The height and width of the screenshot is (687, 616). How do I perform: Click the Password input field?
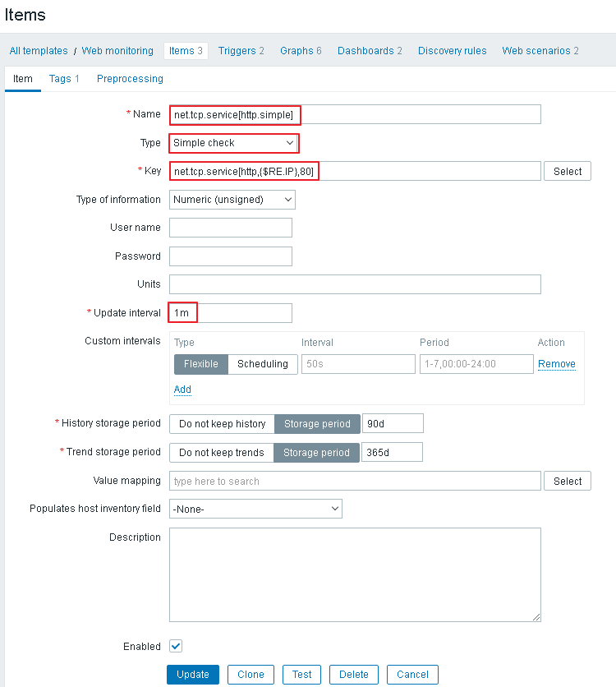click(x=231, y=256)
